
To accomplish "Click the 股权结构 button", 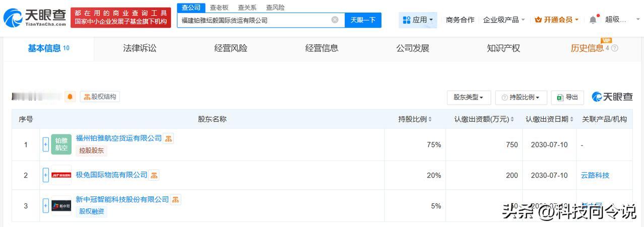I will click(100, 97).
